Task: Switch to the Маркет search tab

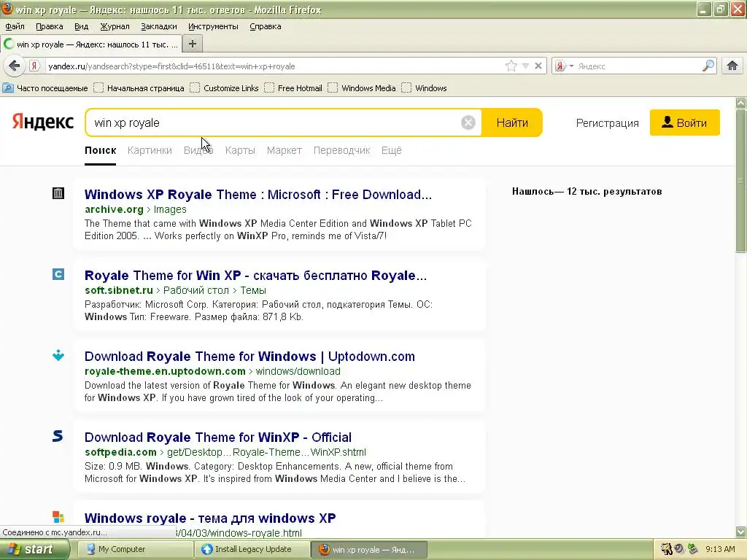Action: 285,150
